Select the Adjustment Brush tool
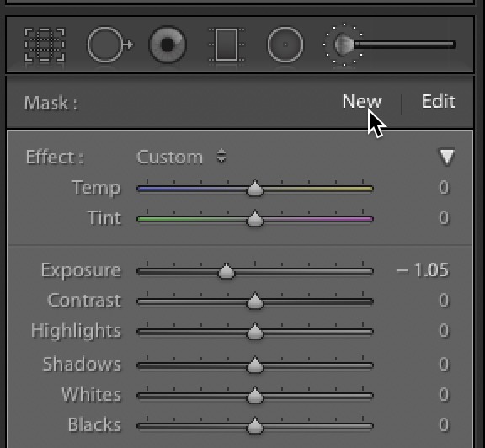The width and height of the screenshot is (485, 448). pos(390,45)
